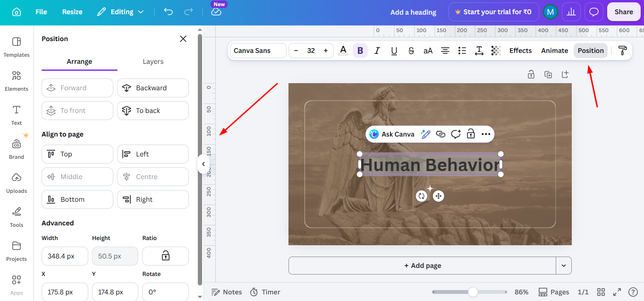Click the Y position field
The height and width of the screenshot is (301, 644).
pos(115,292)
